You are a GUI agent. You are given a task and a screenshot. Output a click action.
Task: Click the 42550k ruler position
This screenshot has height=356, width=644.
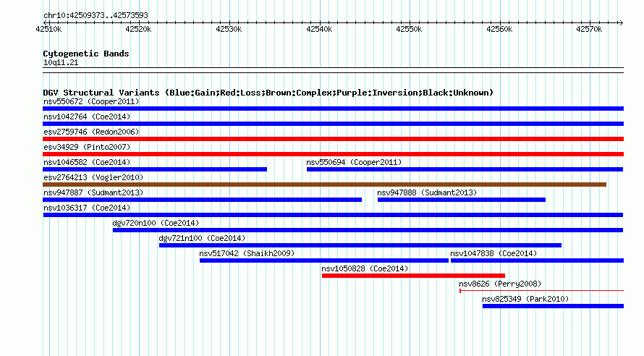[409, 29]
